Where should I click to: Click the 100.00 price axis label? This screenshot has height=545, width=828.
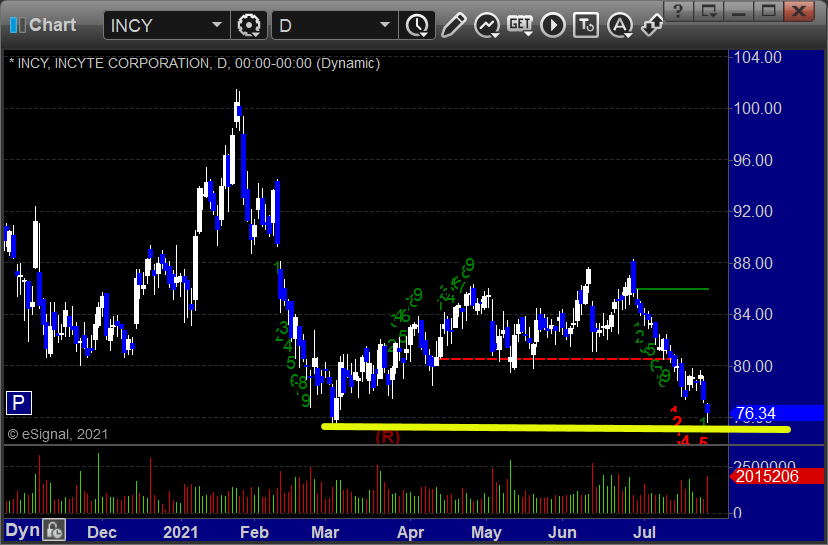[x=757, y=108]
